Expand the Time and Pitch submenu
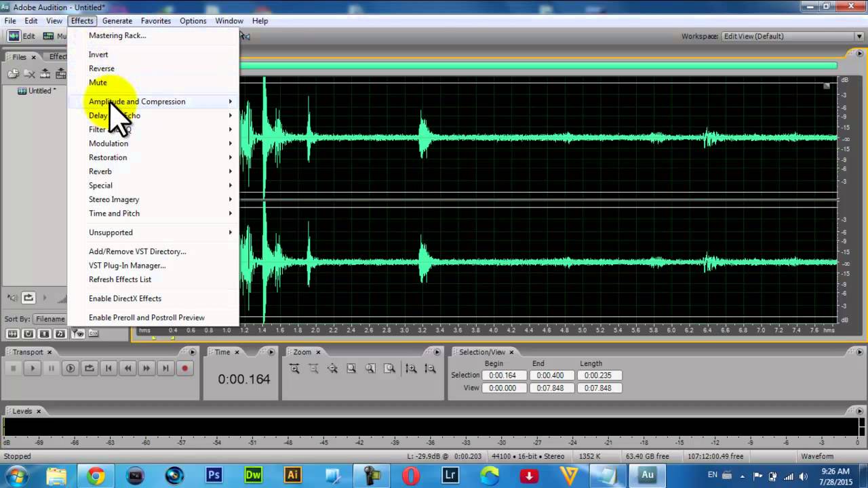868x488 pixels. pyautogui.click(x=152, y=213)
